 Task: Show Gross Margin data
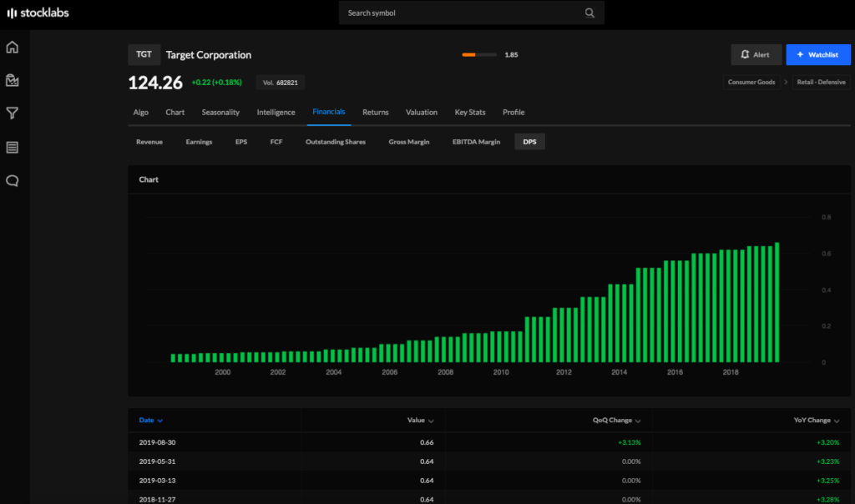coord(409,142)
